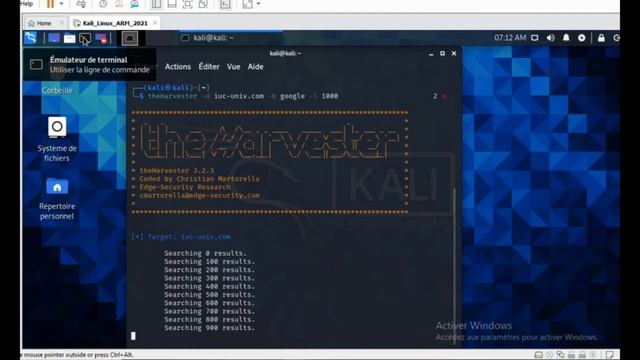Click the "Searching 0 results." line
This screenshot has height=360, width=640.
[x=205, y=253]
